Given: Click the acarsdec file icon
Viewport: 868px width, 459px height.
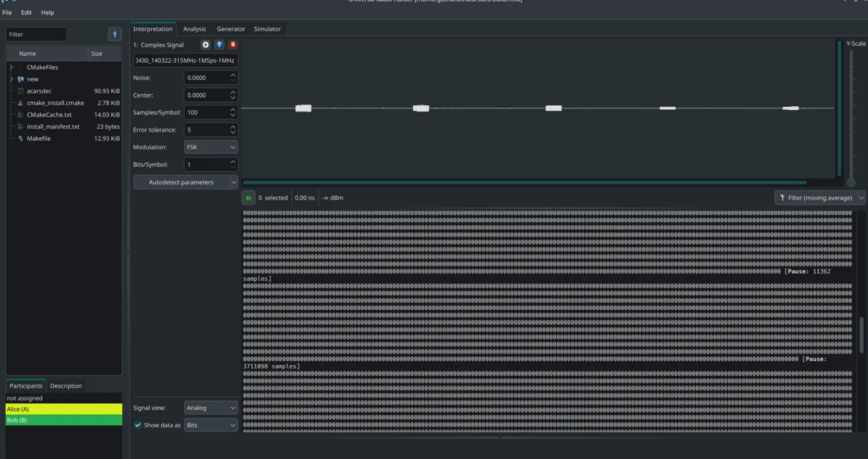Looking at the screenshot, I should [21, 91].
